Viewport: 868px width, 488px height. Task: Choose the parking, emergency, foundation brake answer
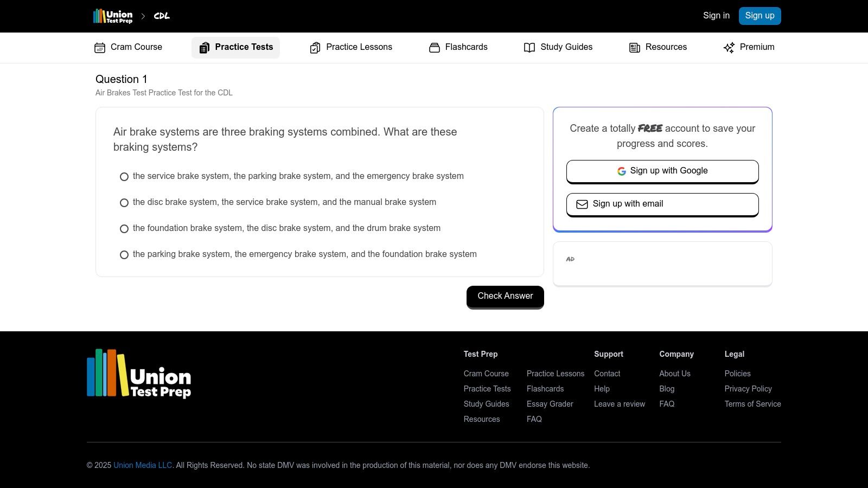[x=124, y=255]
